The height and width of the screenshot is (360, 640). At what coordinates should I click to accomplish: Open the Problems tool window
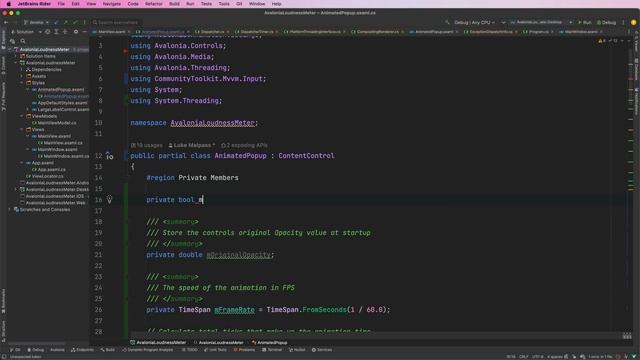pos(244,350)
